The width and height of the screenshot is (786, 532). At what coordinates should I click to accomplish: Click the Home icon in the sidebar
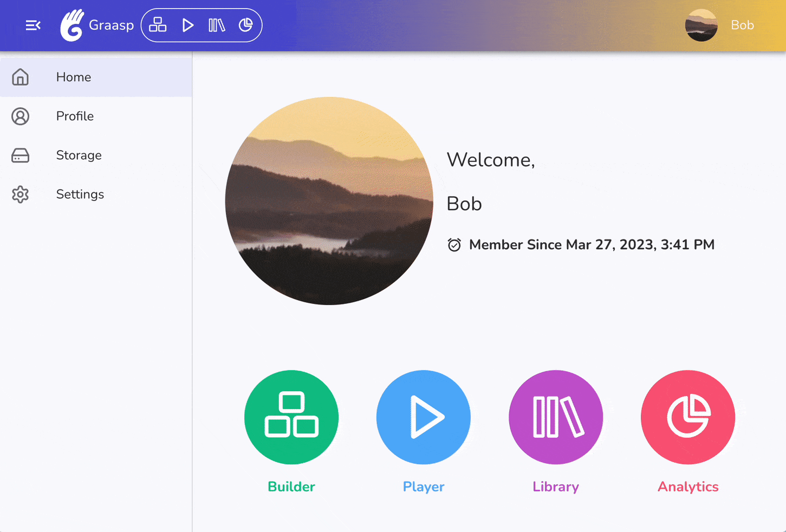[20, 77]
